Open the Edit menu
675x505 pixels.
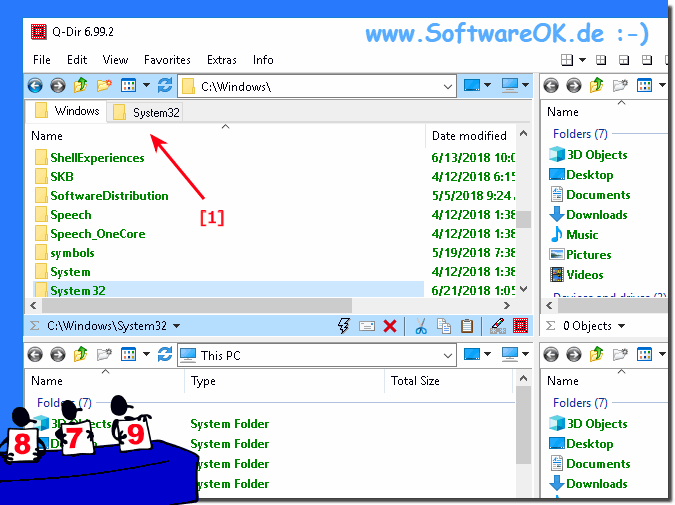pyautogui.click(x=77, y=60)
